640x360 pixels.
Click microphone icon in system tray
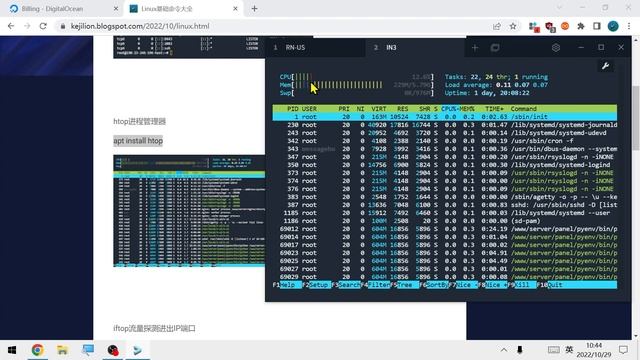pyautogui.click(x=520, y=350)
